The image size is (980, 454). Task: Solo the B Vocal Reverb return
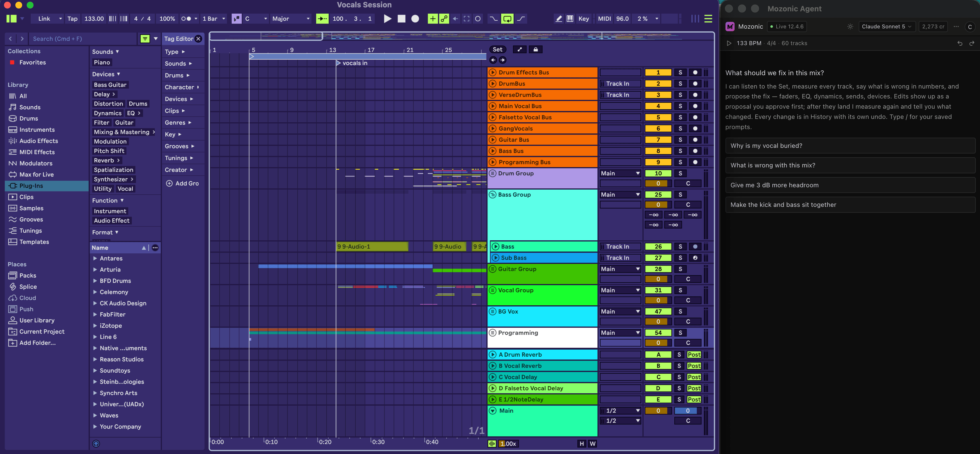[679, 366]
